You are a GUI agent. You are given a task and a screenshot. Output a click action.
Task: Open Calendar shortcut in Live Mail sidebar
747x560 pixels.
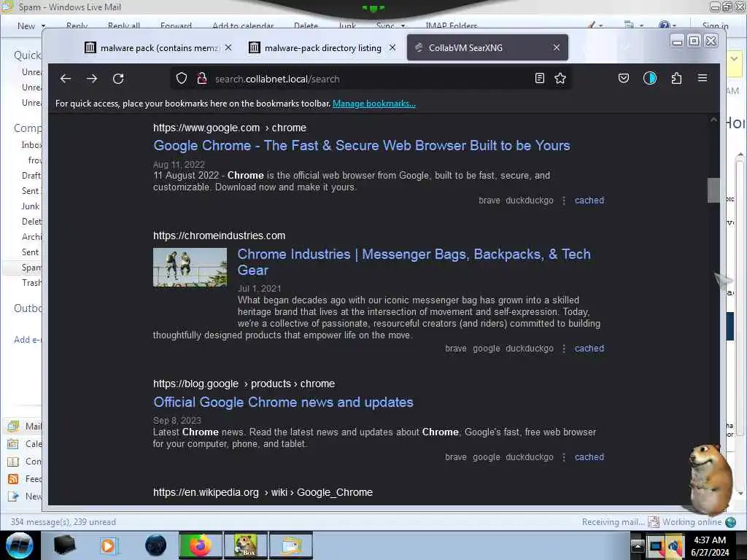25,444
